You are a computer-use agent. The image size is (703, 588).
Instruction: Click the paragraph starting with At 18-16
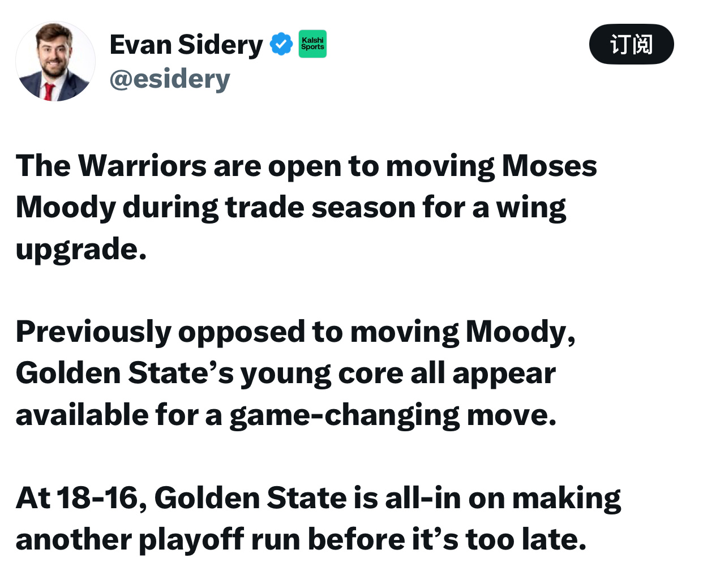(318, 518)
